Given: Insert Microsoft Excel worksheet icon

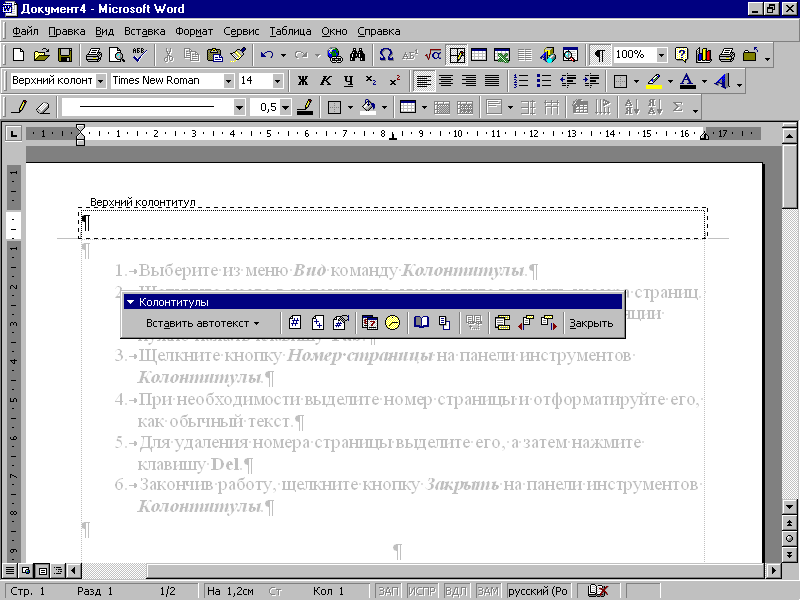Looking at the screenshot, I should 502,55.
